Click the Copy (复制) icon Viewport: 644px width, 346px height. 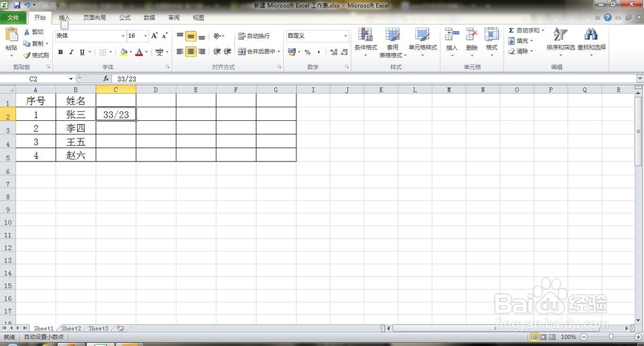[x=27, y=44]
